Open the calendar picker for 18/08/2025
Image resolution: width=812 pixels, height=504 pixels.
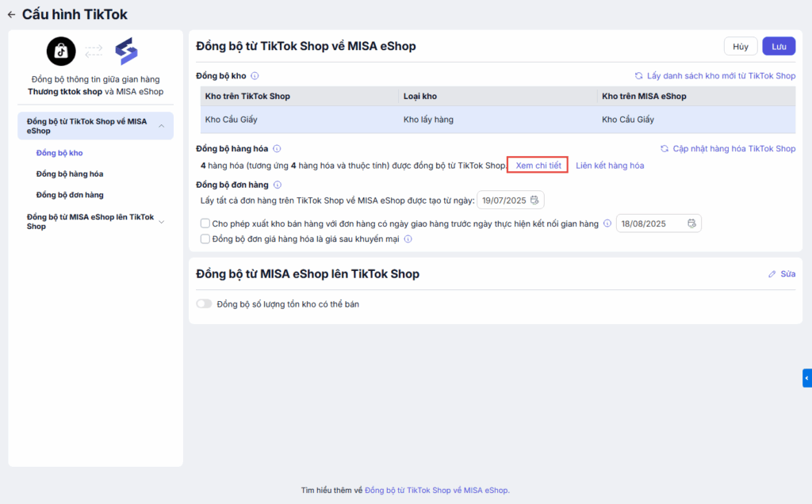(x=692, y=223)
